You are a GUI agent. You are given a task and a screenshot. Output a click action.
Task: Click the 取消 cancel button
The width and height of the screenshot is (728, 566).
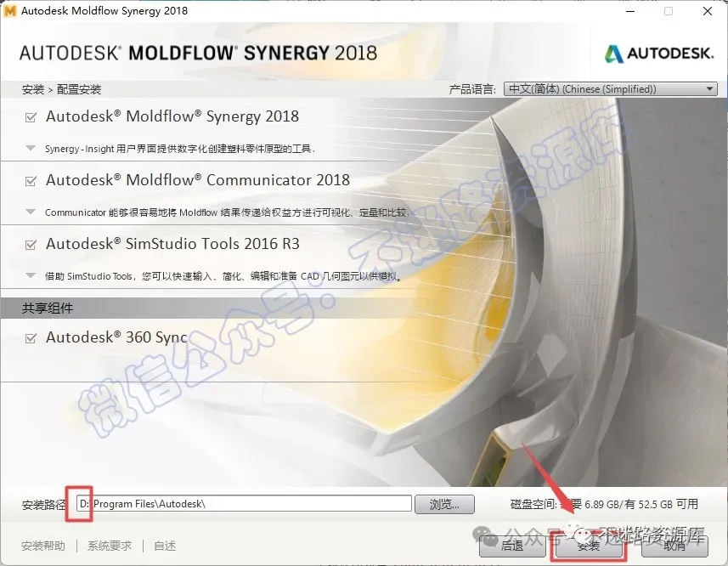coord(674,546)
